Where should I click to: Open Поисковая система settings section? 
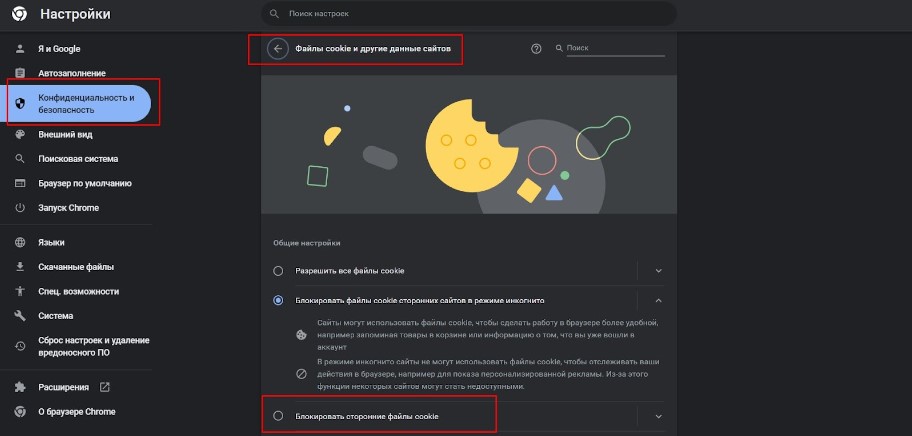click(x=76, y=159)
